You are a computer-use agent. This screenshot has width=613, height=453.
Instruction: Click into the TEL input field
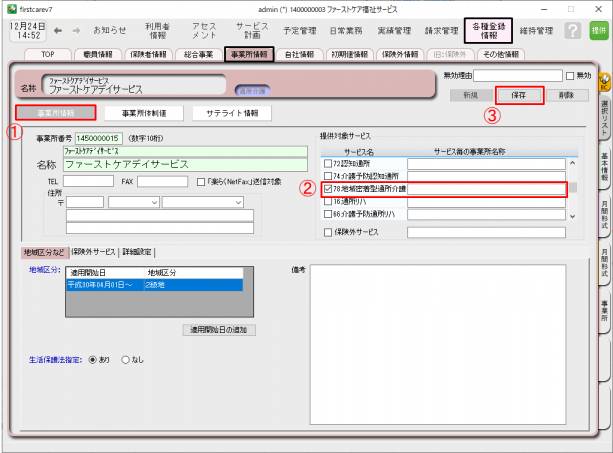pos(88,182)
